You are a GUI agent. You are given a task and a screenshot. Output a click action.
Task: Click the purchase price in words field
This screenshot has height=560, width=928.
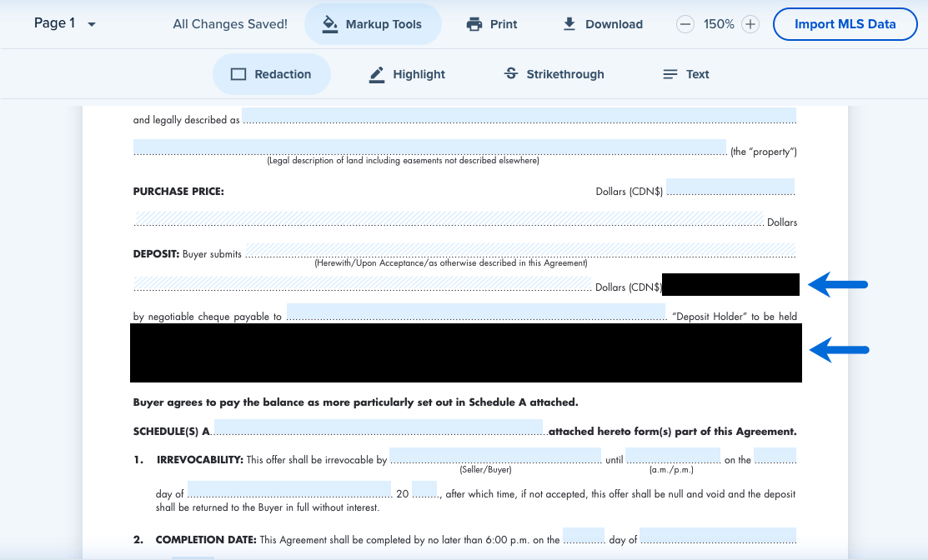(449, 218)
